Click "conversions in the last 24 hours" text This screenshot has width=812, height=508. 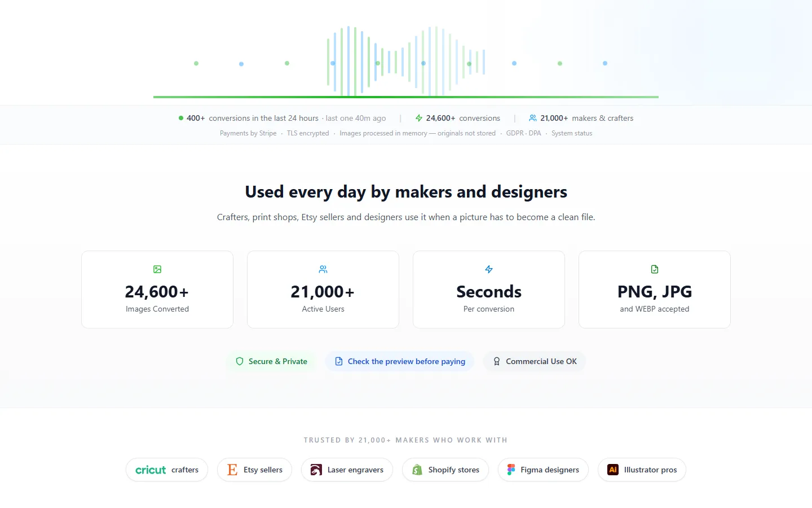coord(263,118)
